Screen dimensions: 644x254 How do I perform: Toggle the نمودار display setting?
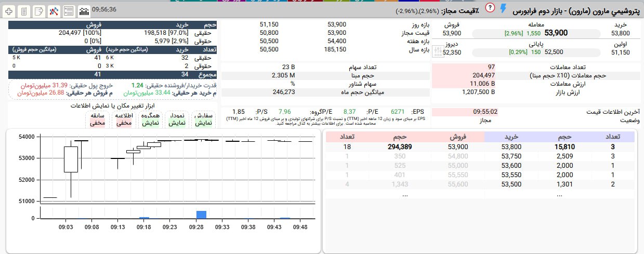point(177,119)
